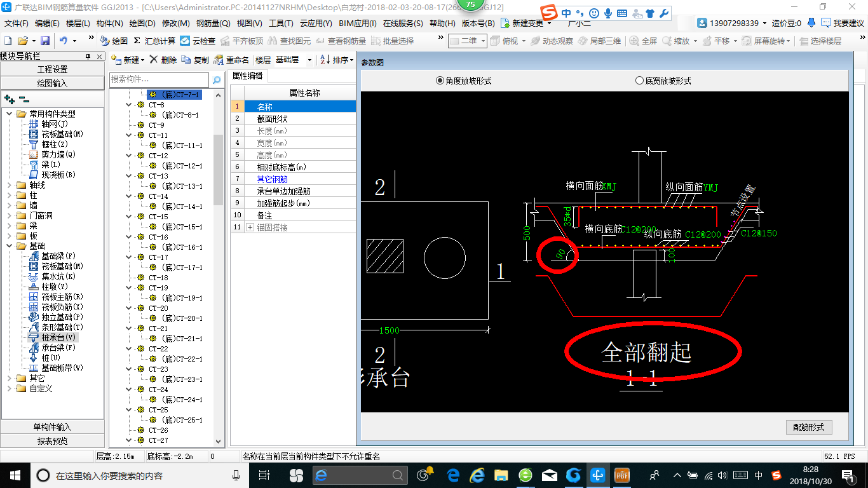Click 复制 copy component button
Image resolution: width=868 pixels, height=488 pixels.
(195, 60)
